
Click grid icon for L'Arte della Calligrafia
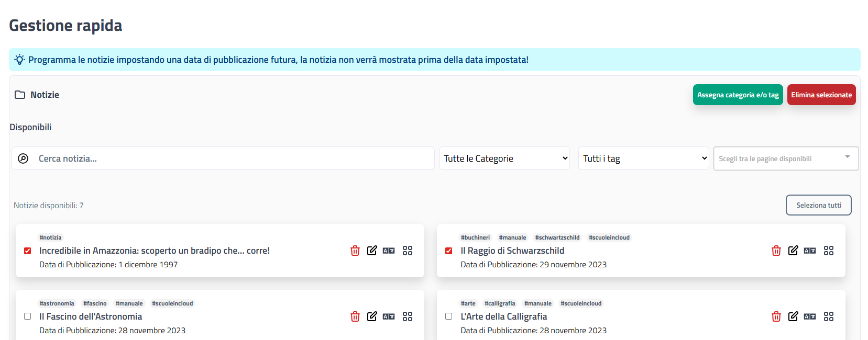(829, 316)
